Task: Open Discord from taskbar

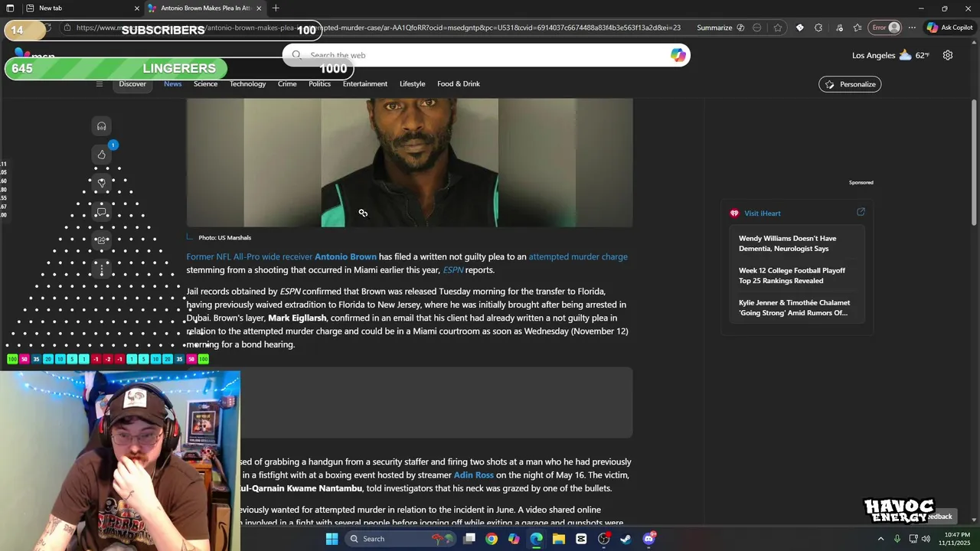Action: (649, 539)
